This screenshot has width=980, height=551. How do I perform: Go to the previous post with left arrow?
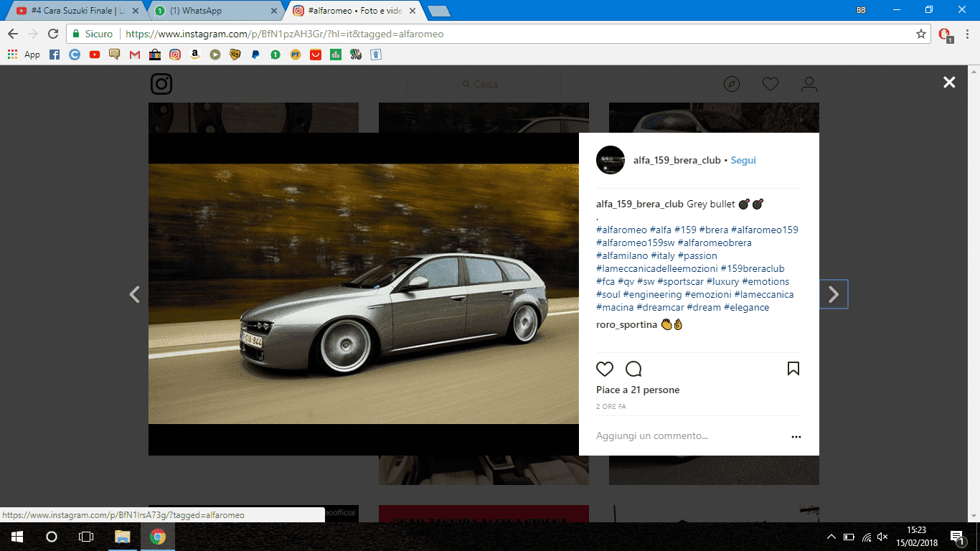click(x=134, y=294)
